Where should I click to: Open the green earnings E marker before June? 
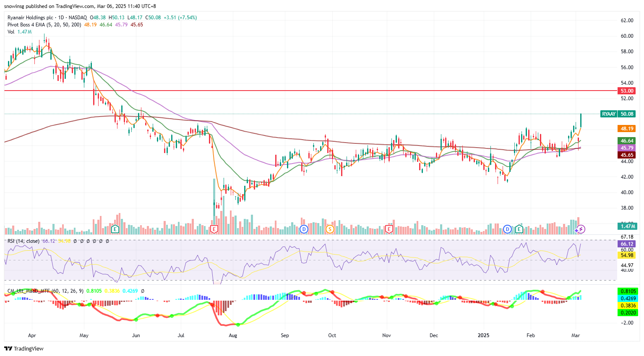(115, 229)
